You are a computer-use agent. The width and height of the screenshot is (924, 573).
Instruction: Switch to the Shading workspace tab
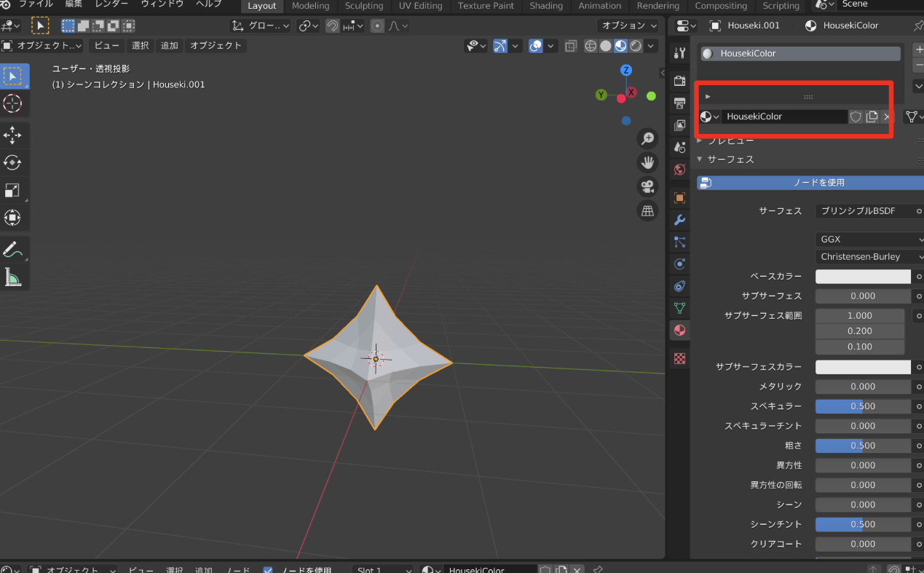click(x=546, y=6)
